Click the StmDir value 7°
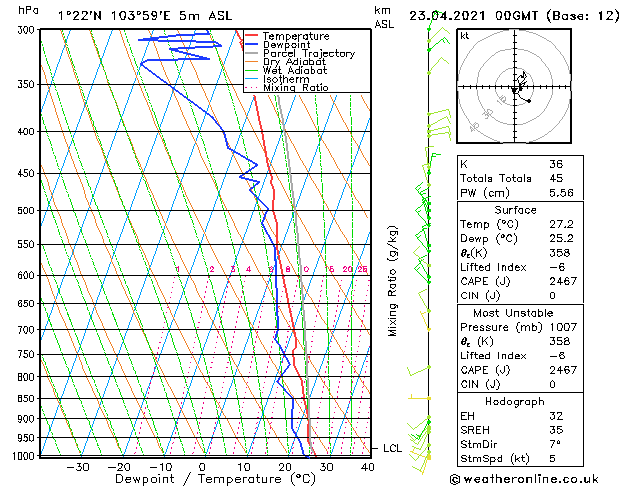This screenshot has width=629, height=486. [x=555, y=445]
